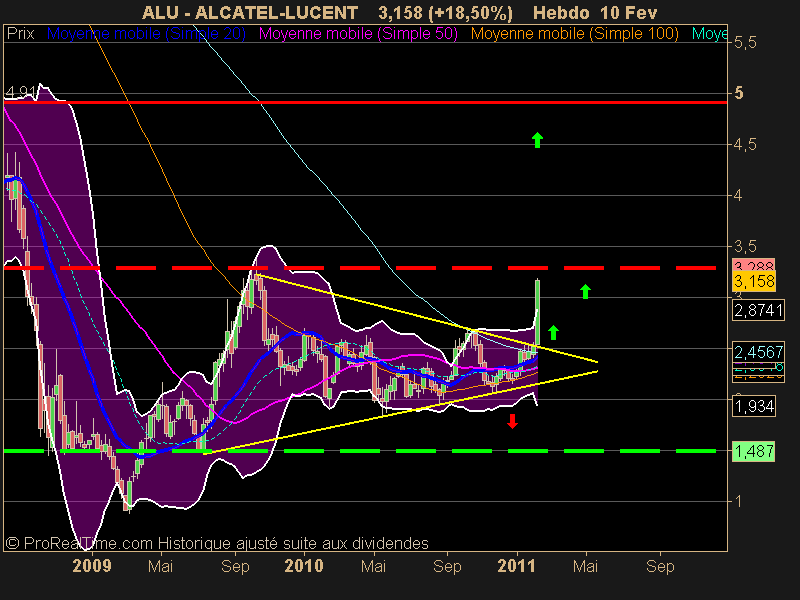Viewport: 800px width, 600px height.
Task: Click the 3,158 (+18,50%) quote in title
Action: pos(445,13)
